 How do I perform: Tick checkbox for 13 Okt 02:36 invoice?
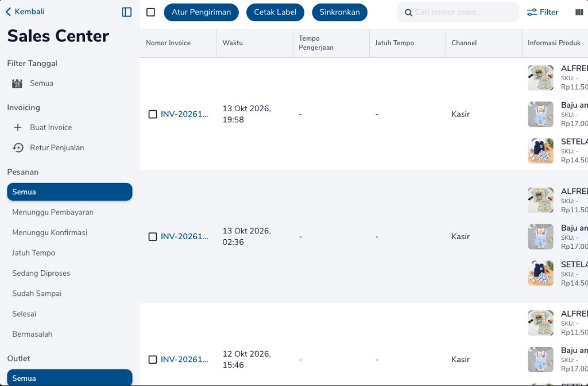pyautogui.click(x=153, y=237)
